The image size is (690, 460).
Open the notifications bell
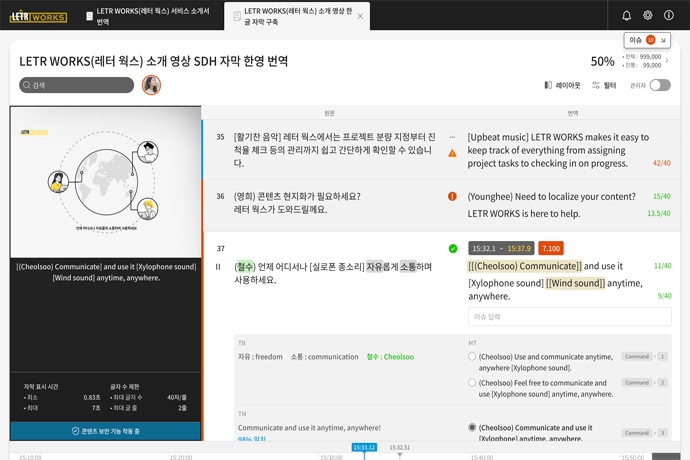(x=627, y=15)
